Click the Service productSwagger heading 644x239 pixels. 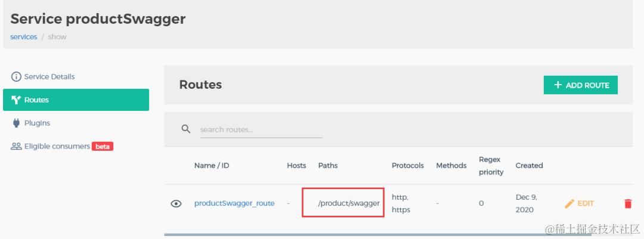[x=98, y=19]
